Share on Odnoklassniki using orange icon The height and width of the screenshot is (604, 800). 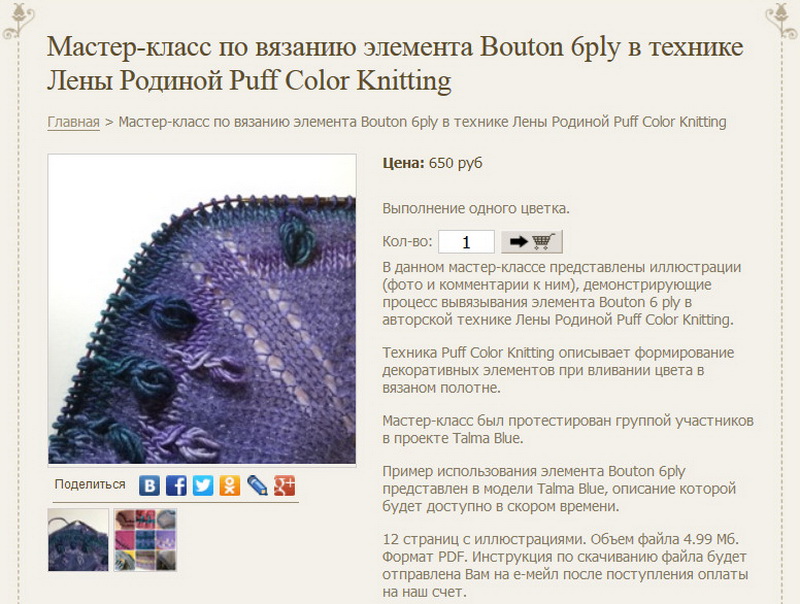230,486
